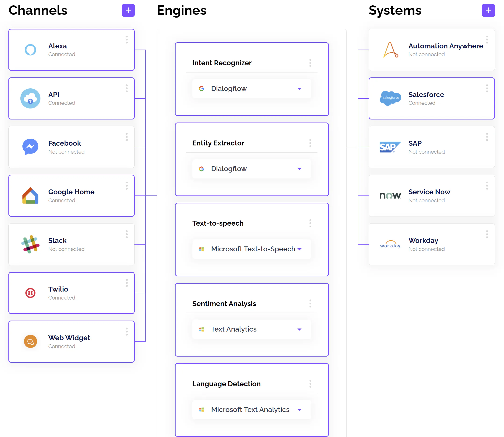Select the Service Now system card
This screenshot has width=504, height=437.
point(432,195)
